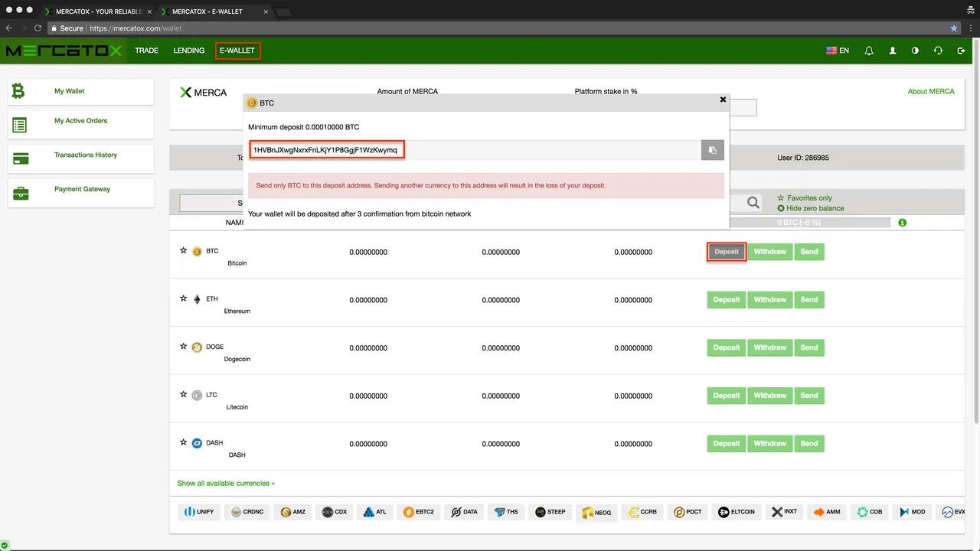
Task: Select the CRDNC currency chip
Action: coord(248,512)
